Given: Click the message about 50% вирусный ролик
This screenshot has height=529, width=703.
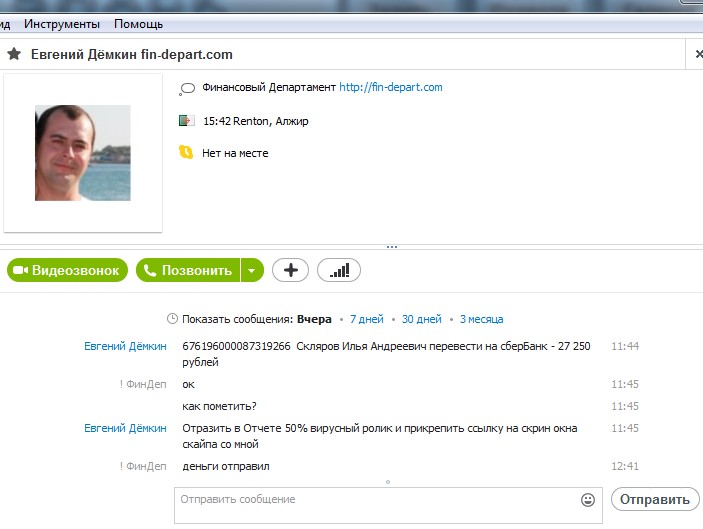Looking at the screenshot, I should click(x=380, y=436).
